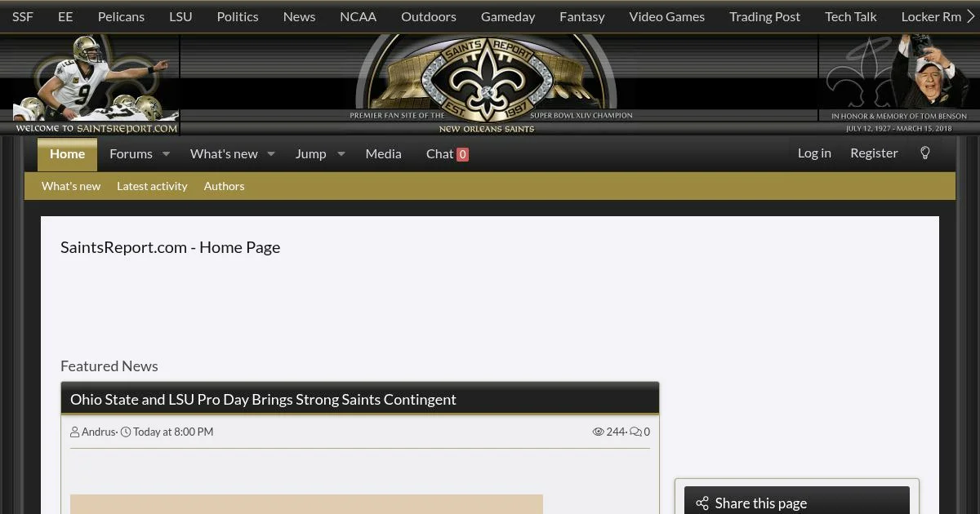The height and width of the screenshot is (514, 980).
Task: Open the Fantasy category
Action: tap(582, 16)
